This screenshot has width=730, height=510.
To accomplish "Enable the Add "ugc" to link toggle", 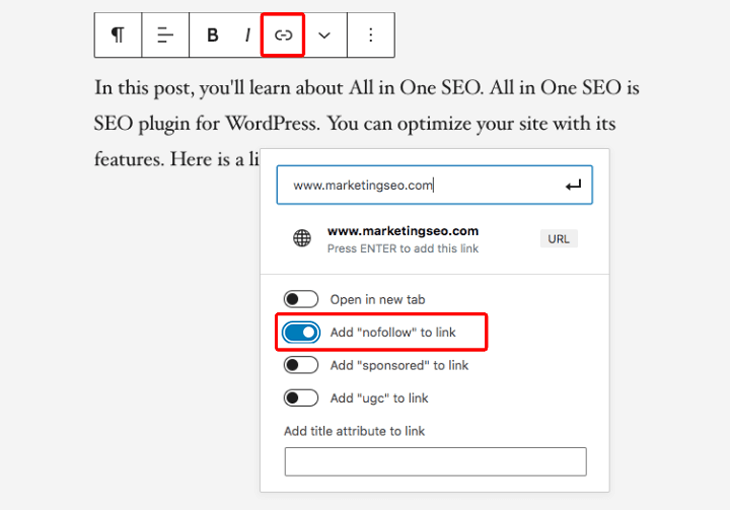I will coord(301,398).
